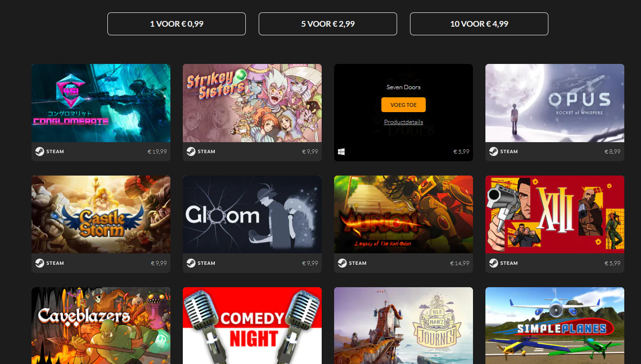Screen dimensions: 641x364
Task: Click the Steam icon under Aurion
Action: (342, 263)
